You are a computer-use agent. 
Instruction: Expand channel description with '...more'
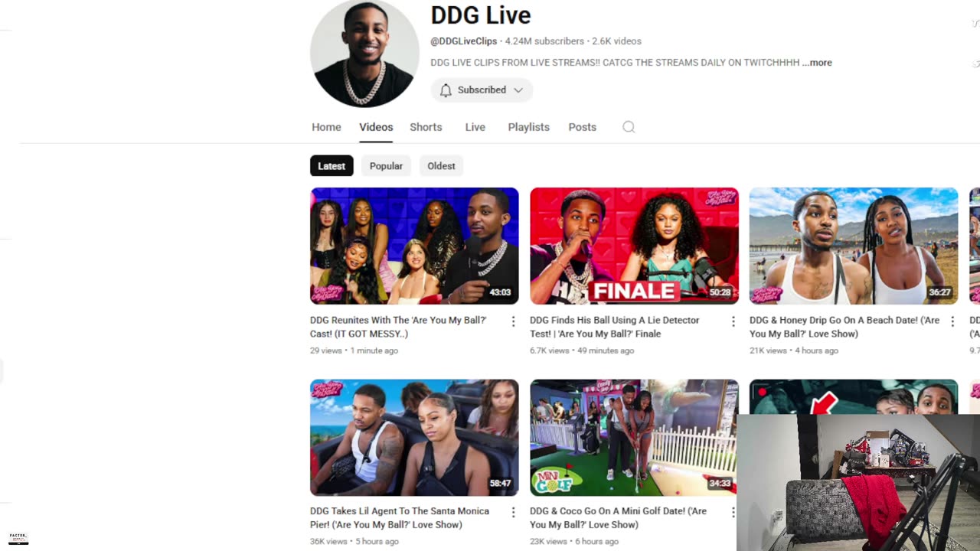coord(817,63)
